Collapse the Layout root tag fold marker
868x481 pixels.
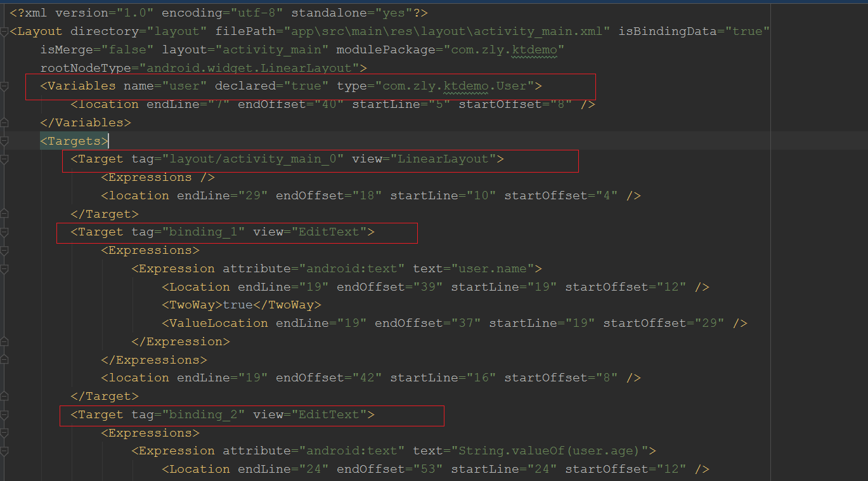point(4,31)
